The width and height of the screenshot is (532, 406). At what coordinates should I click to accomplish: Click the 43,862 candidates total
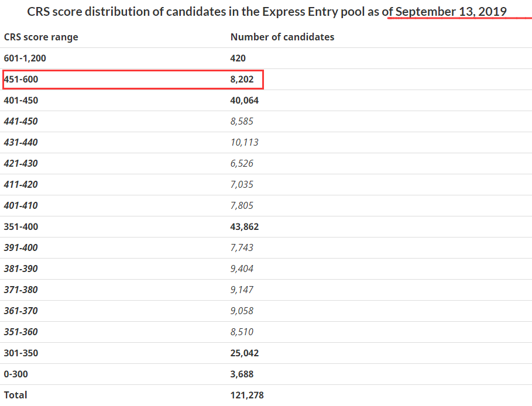pyautogui.click(x=244, y=226)
